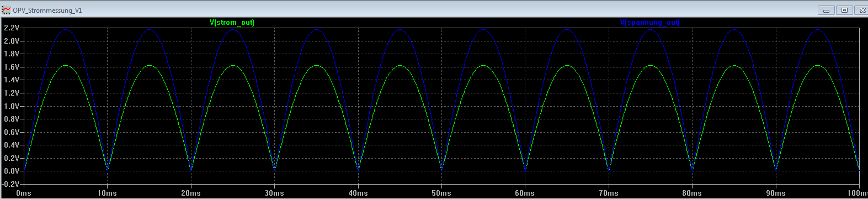Click the 20ms tick label below plot
Image resolution: width=868 pixels, height=199 pixels.
[191, 193]
